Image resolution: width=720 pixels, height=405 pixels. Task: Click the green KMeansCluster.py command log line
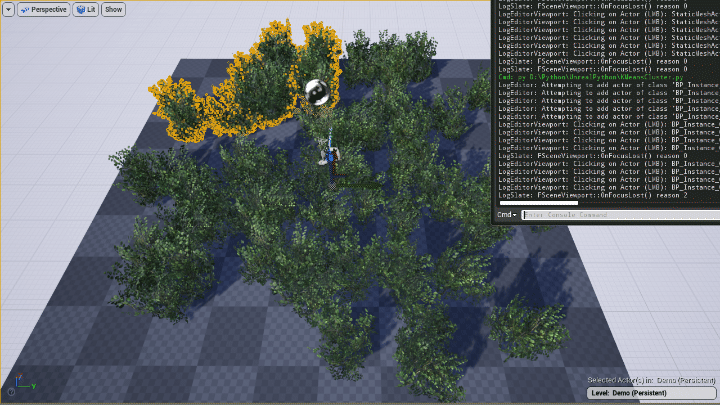pos(591,77)
